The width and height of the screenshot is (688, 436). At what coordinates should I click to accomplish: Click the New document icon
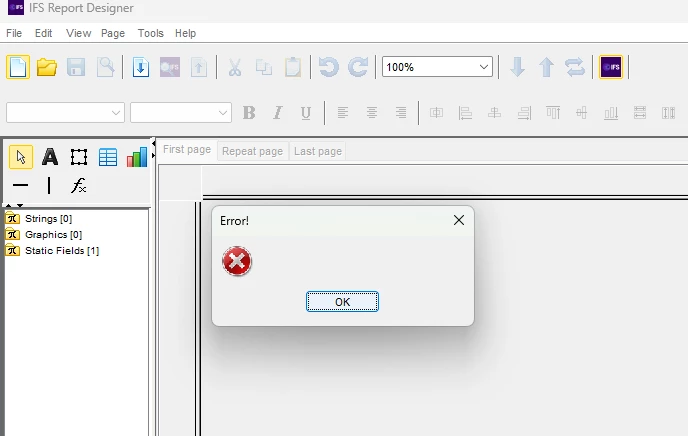pyautogui.click(x=18, y=67)
